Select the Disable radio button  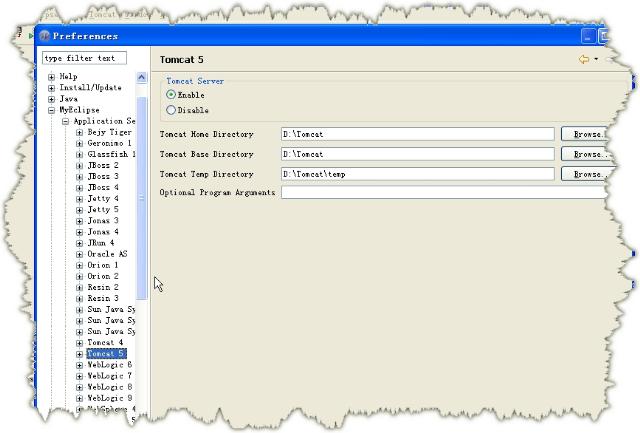[x=171, y=110]
